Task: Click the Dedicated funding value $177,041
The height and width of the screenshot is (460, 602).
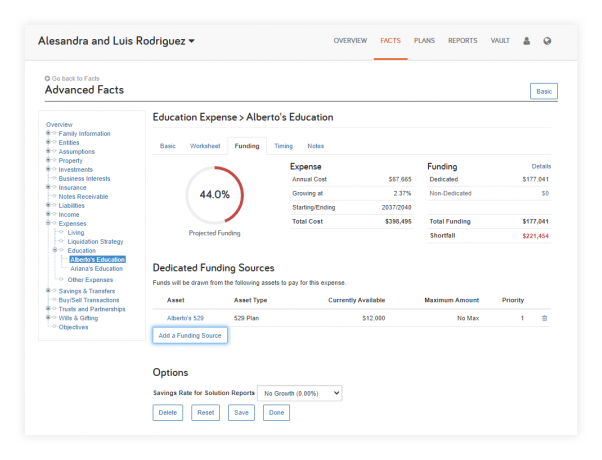Action: [535, 179]
